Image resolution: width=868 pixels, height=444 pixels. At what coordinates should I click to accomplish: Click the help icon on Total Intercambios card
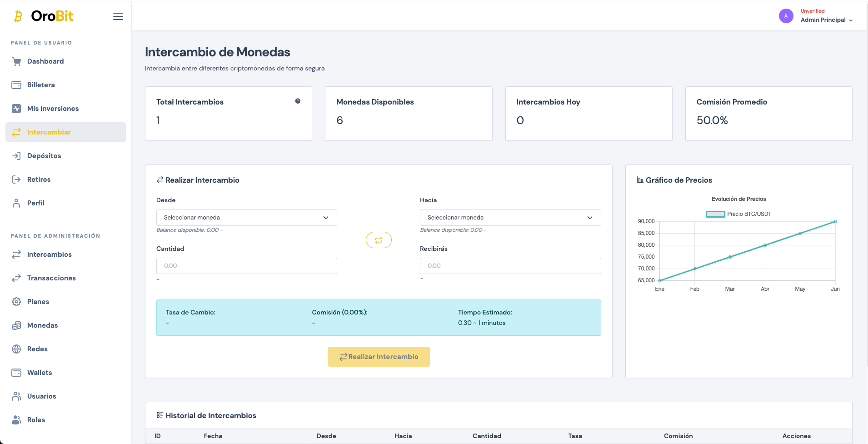pyautogui.click(x=298, y=101)
